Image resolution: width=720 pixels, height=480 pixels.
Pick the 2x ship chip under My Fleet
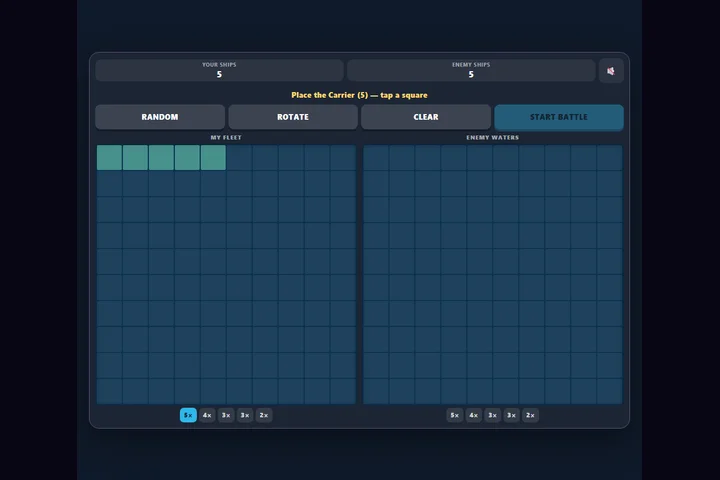264,415
